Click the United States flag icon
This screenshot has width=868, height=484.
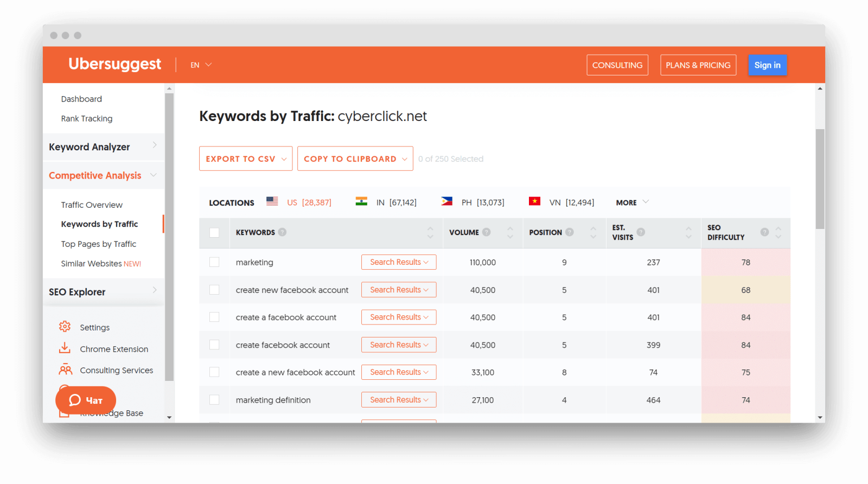tap(272, 201)
